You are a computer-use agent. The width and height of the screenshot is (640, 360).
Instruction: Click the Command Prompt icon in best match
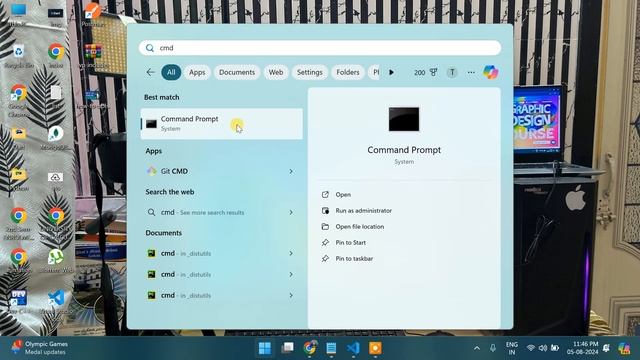tap(151, 124)
